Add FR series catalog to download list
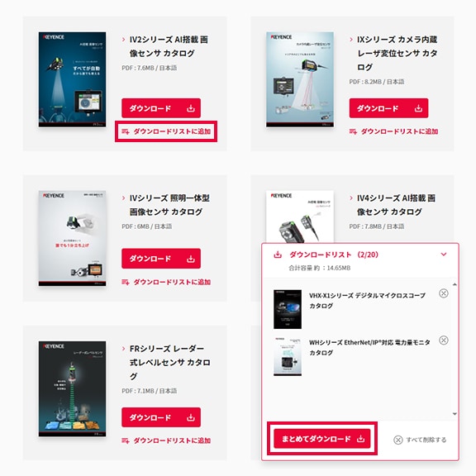This screenshot has width=476, height=476. (166, 440)
